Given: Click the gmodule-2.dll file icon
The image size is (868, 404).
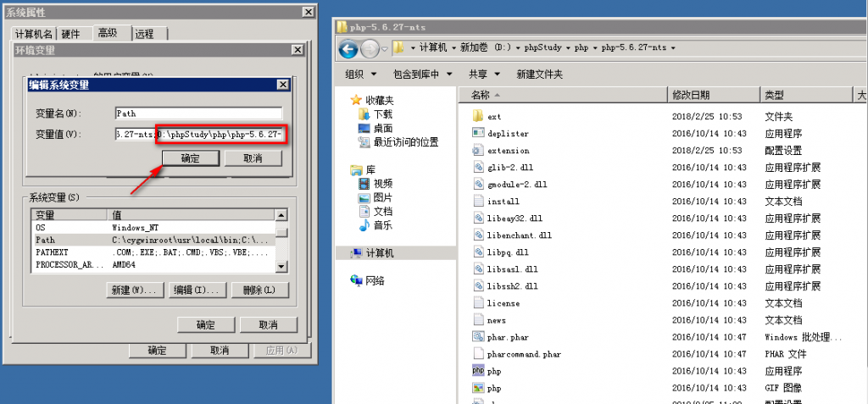Looking at the screenshot, I should (478, 185).
